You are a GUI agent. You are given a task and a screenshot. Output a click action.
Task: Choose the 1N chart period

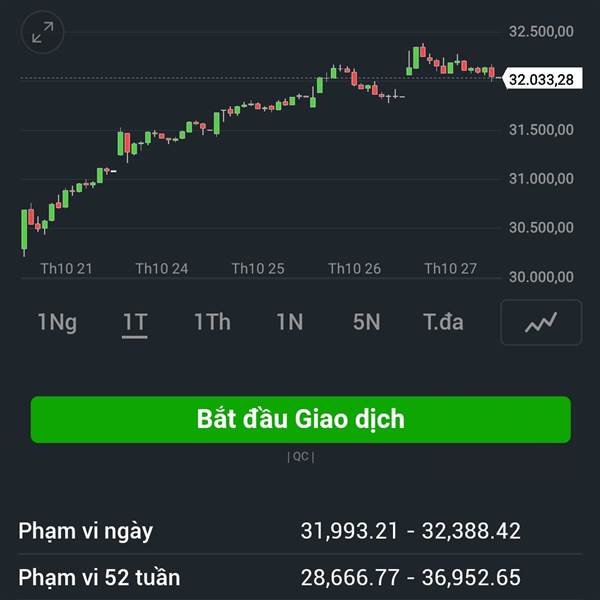click(290, 322)
